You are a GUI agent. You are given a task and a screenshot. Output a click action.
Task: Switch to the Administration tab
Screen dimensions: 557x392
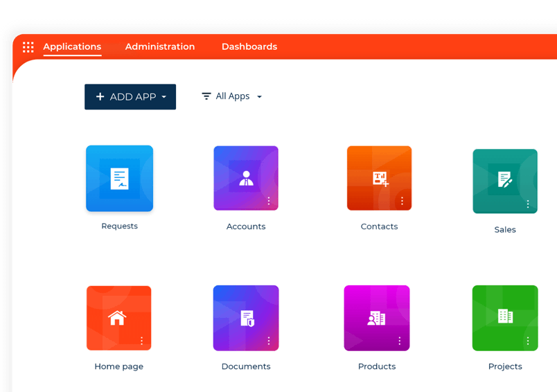(x=160, y=47)
